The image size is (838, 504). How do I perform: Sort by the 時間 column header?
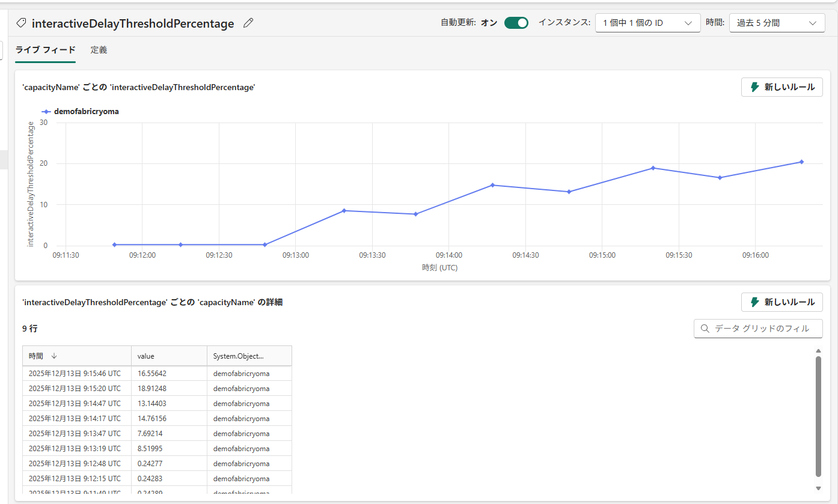[77, 356]
